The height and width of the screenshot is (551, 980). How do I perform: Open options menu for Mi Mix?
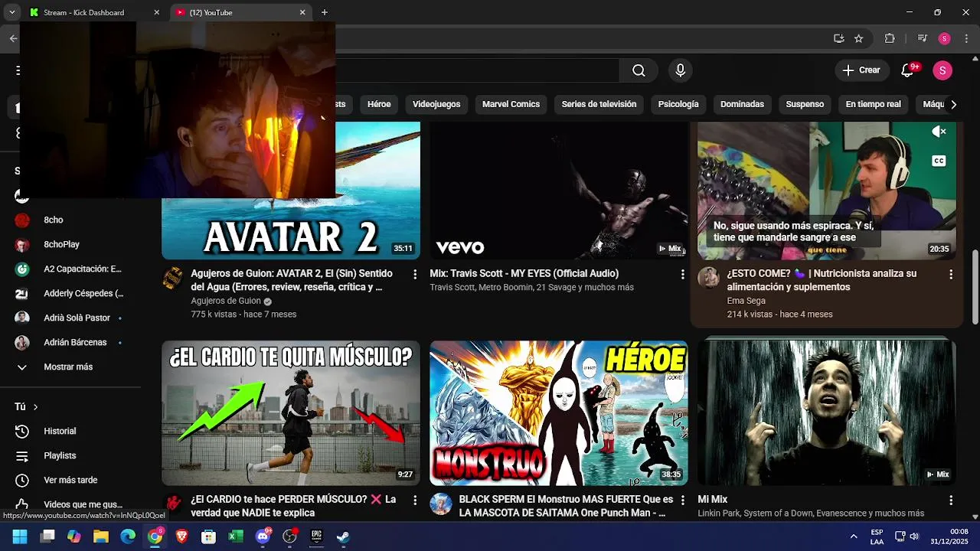click(x=951, y=500)
